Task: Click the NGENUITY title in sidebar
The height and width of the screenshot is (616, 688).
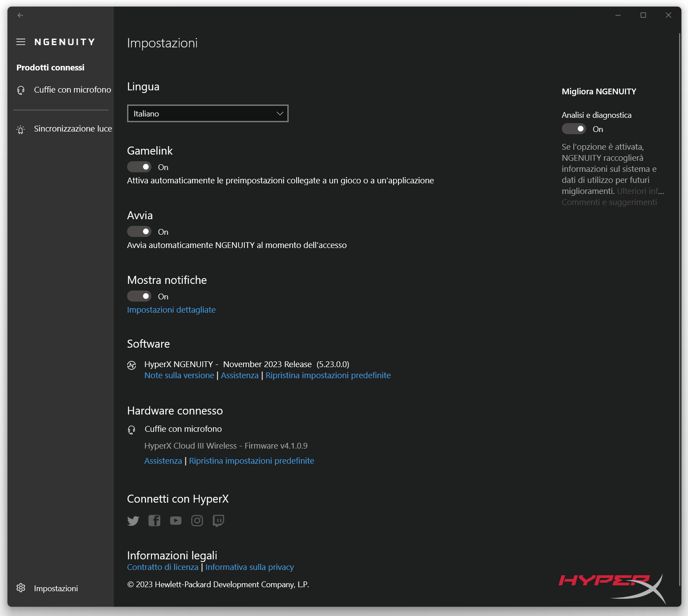Action: tap(65, 42)
